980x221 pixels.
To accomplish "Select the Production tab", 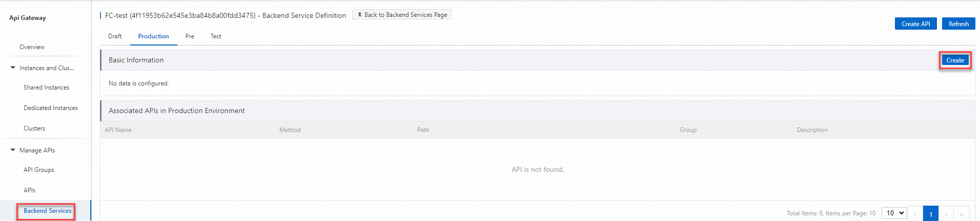I will pyautogui.click(x=153, y=36).
